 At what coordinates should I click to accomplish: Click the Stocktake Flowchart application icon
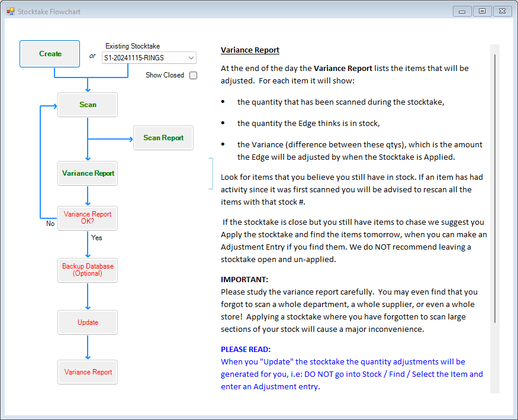[9, 11]
